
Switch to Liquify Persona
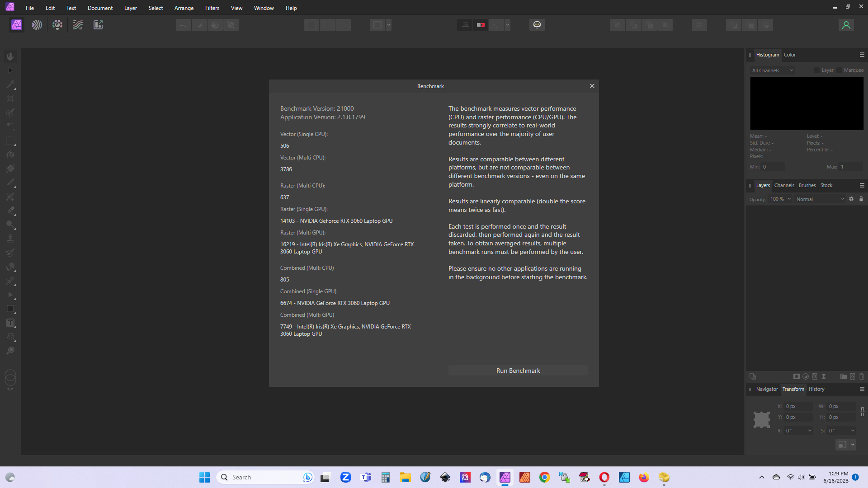37,25
